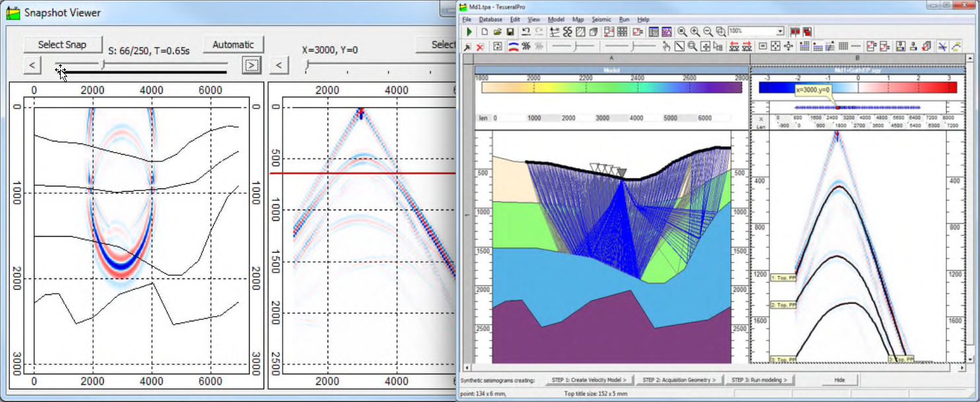Screen dimensions: 980x402
Task: Open the Seismic menu
Action: tap(601, 20)
